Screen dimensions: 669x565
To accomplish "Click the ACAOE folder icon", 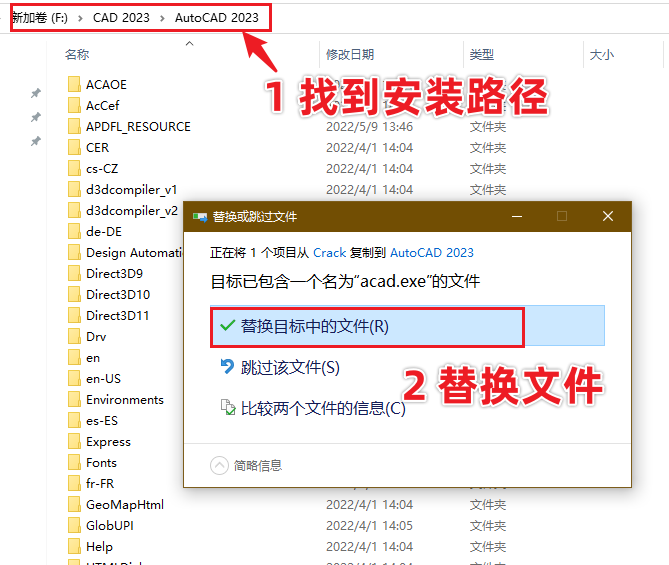I will [74, 84].
